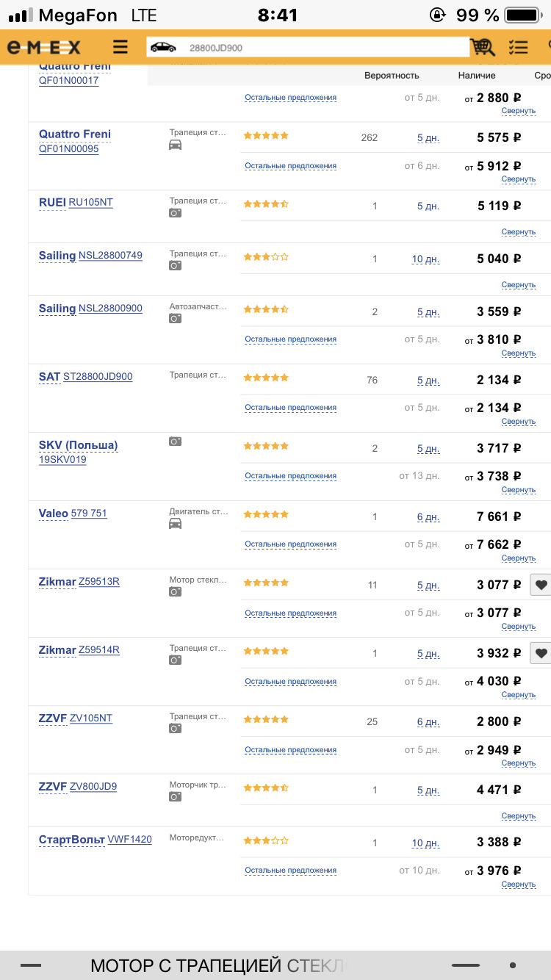Expand other offers for SAT ST28800JD900
Image resolution: width=551 pixels, height=980 pixels.
point(290,408)
